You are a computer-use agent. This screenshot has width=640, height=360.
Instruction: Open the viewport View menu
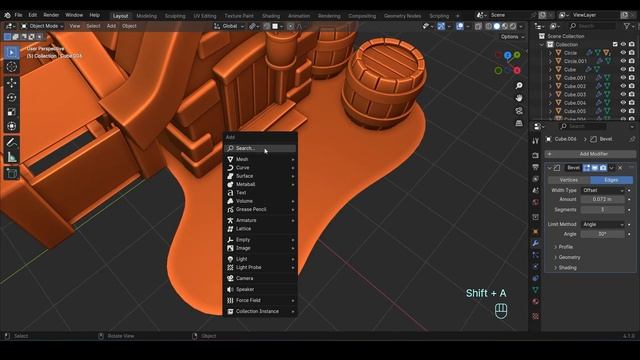point(75,26)
